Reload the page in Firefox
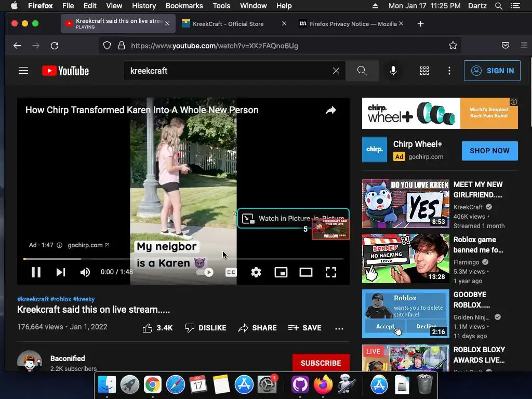 tap(55, 46)
